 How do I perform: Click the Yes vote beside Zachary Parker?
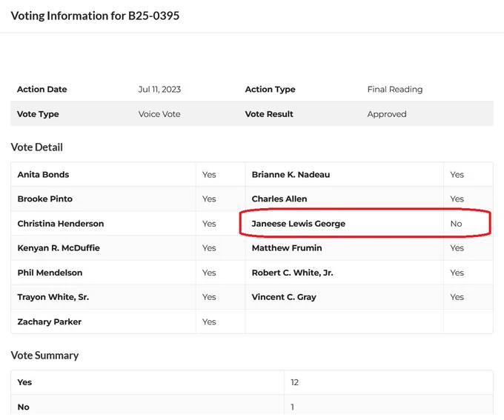click(209, 322)
